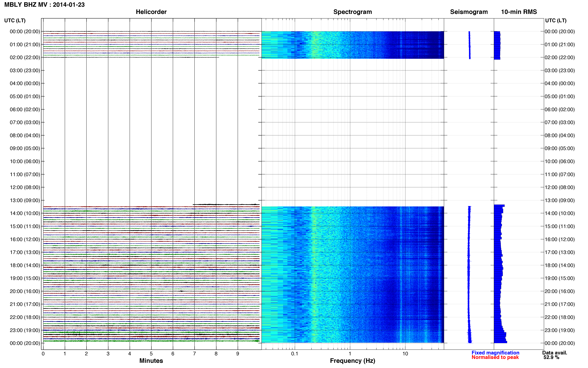This screenshot has width=588, height=368.
Task: Click left time label '16:00 (12:00)'
Action: pos(25,239)
